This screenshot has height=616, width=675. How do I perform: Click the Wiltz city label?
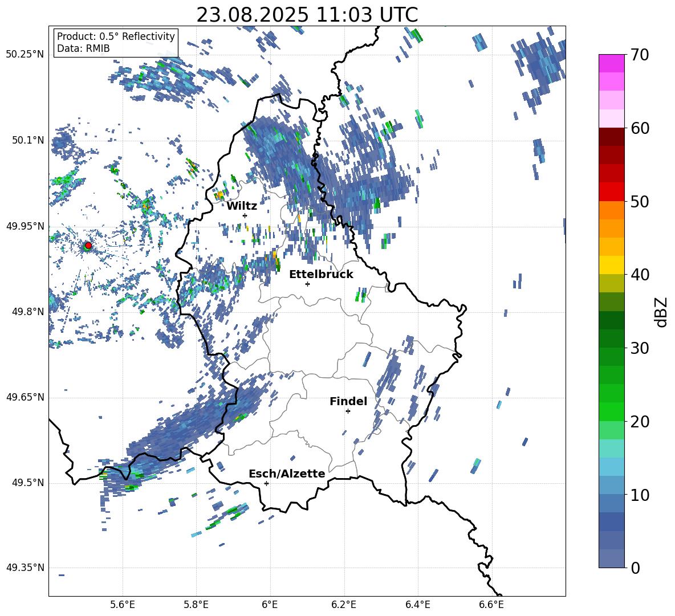click(x=242, y=206)
